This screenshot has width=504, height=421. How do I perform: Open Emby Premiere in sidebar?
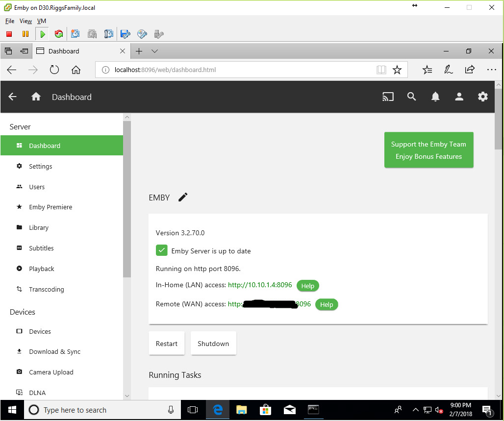[x=62, y=207]
